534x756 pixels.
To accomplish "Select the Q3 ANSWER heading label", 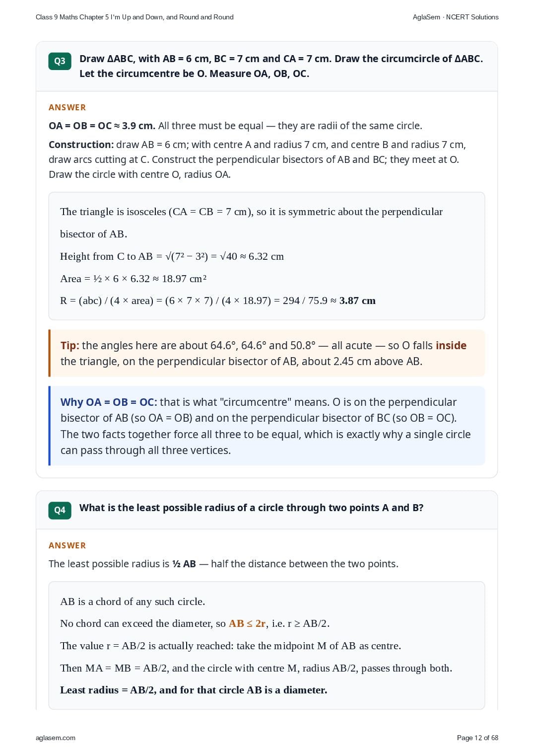I will [67, 107].
